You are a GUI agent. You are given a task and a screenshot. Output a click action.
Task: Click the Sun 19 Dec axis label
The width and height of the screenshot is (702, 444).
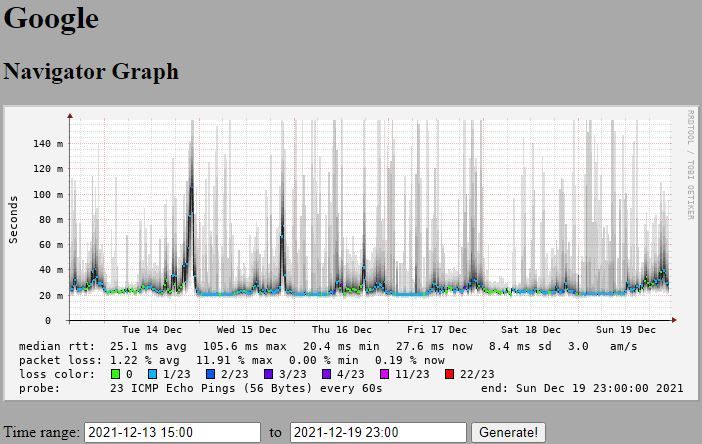[x=625, y=330]
